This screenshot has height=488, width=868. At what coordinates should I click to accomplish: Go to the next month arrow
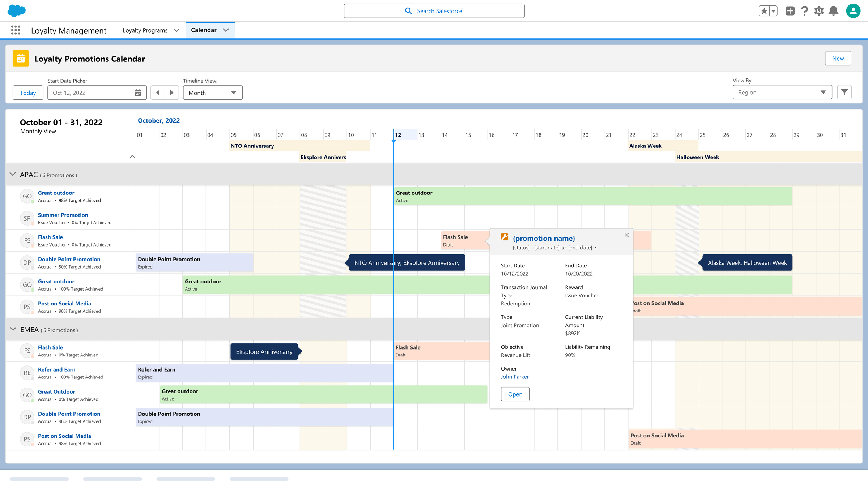172,93
